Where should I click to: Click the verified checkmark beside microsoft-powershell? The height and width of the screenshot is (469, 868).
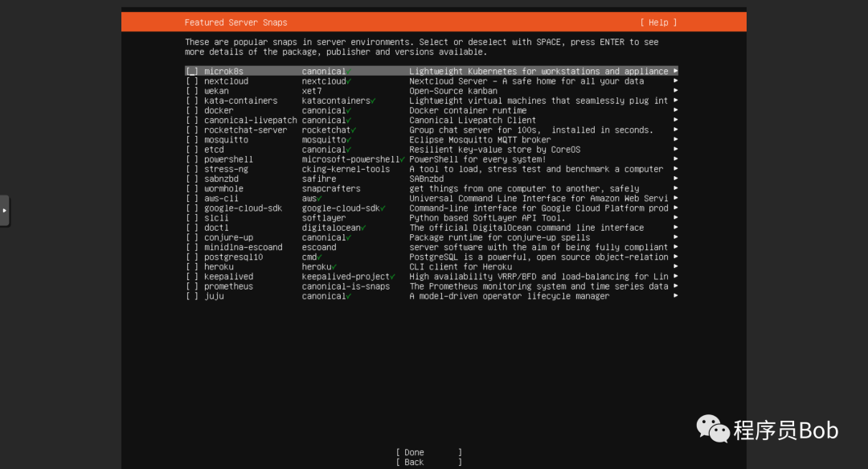pos(403,159)
